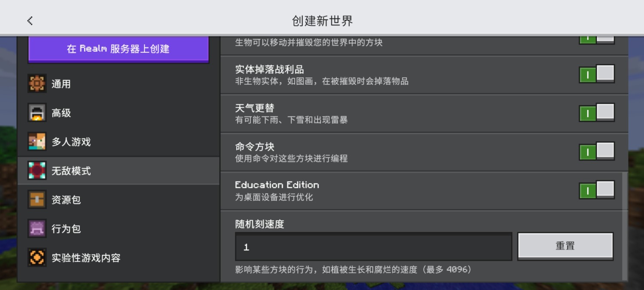Image resolution: width=644 pixels, height=290 pixels.
Task: Click the 使用命令对这些方块进行编程 description
Action: point(292,158)
